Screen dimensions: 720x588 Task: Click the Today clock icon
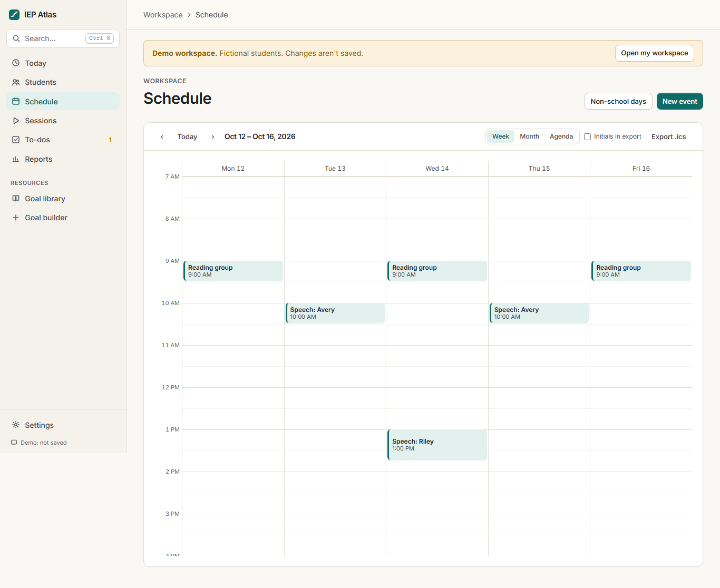16,63
